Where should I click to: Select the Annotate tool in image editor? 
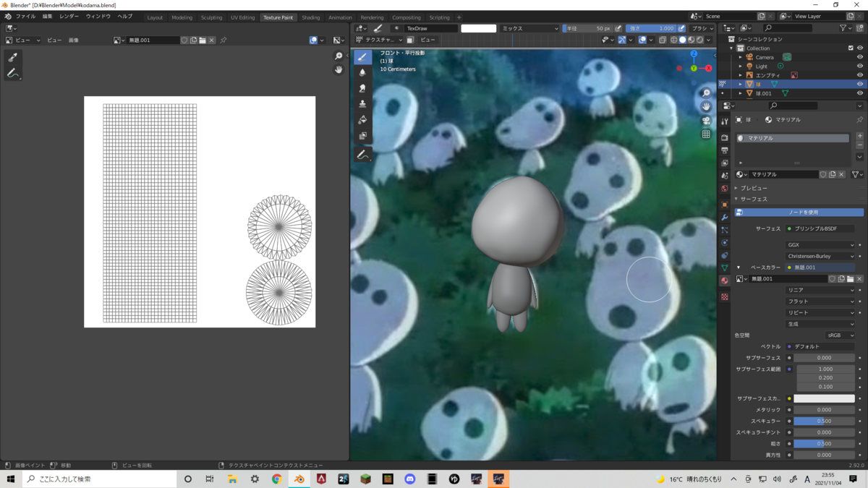tap(12, 73)
